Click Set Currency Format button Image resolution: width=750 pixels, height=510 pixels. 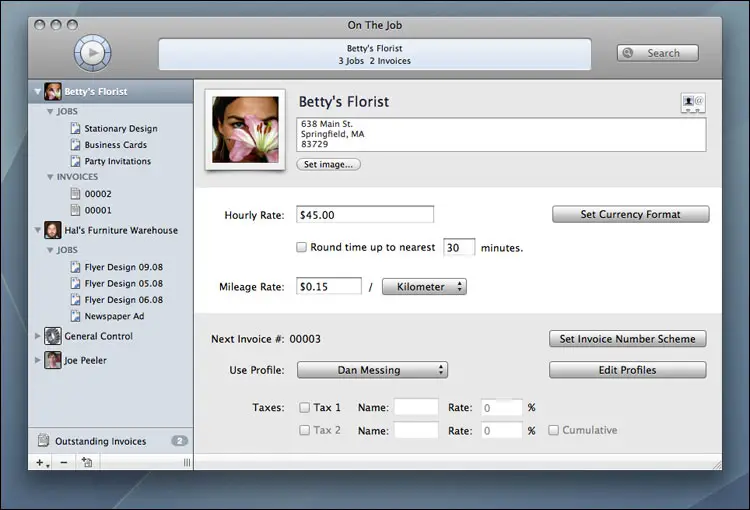(x=630, y=214)
